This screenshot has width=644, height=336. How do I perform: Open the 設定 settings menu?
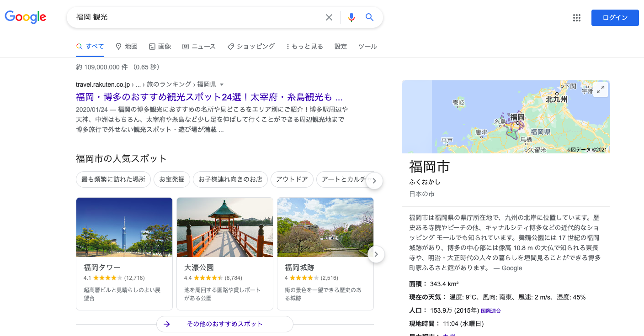(340, 46)
